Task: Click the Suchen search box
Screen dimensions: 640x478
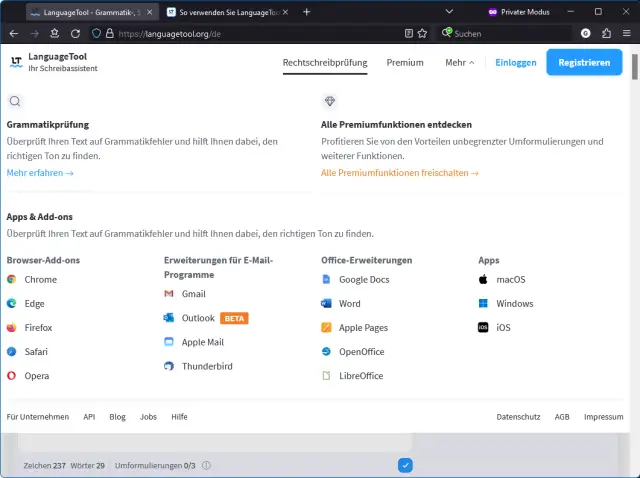Action: pos(506,33)
